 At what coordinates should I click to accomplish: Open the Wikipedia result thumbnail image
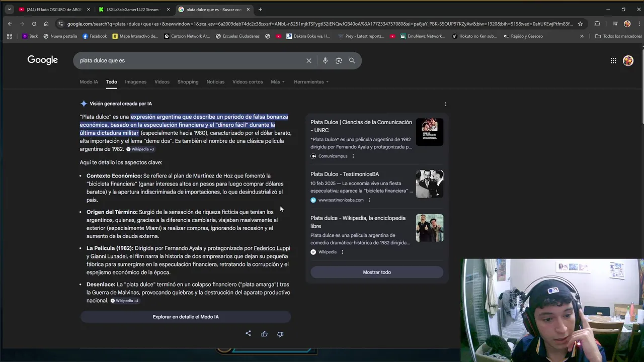click(x=430, y=228)
